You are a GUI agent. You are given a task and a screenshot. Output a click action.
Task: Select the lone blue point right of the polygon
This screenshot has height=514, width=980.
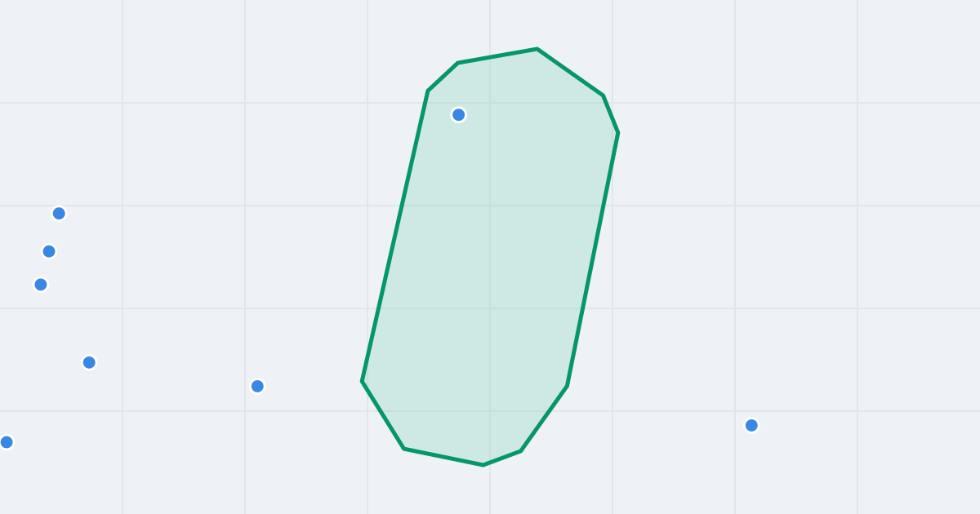[x=751, y=425]
